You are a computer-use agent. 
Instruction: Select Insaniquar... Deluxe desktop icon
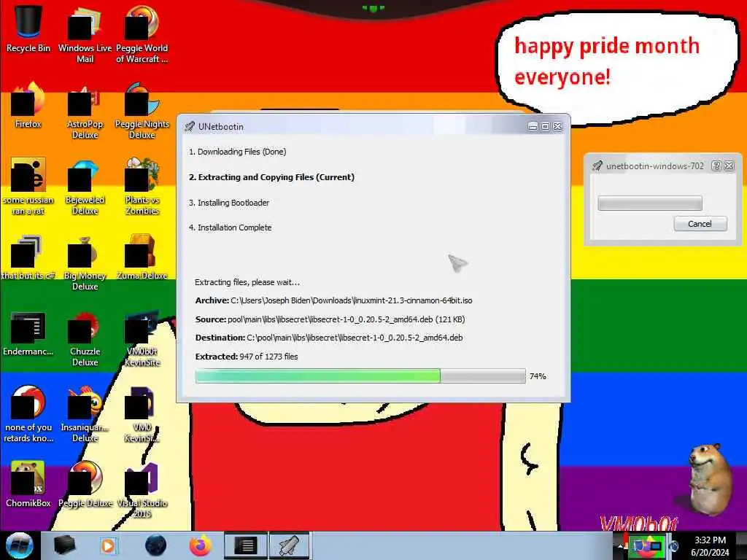85,413
